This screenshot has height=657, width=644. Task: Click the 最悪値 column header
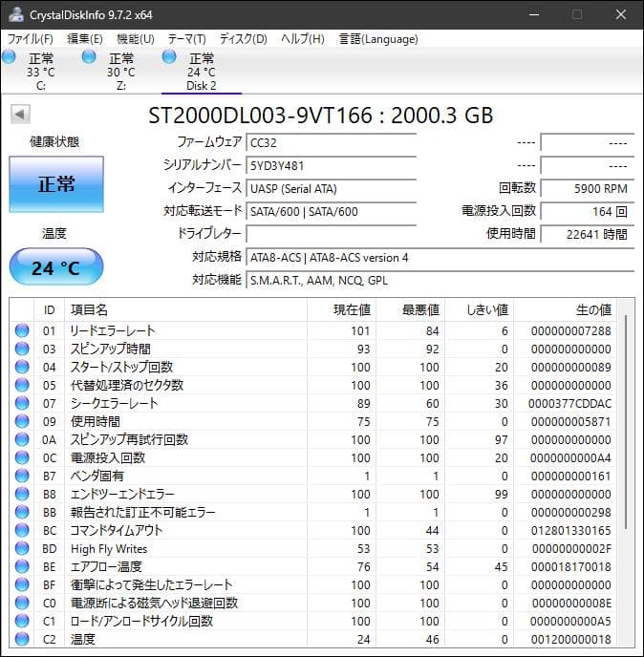(410, 310)
